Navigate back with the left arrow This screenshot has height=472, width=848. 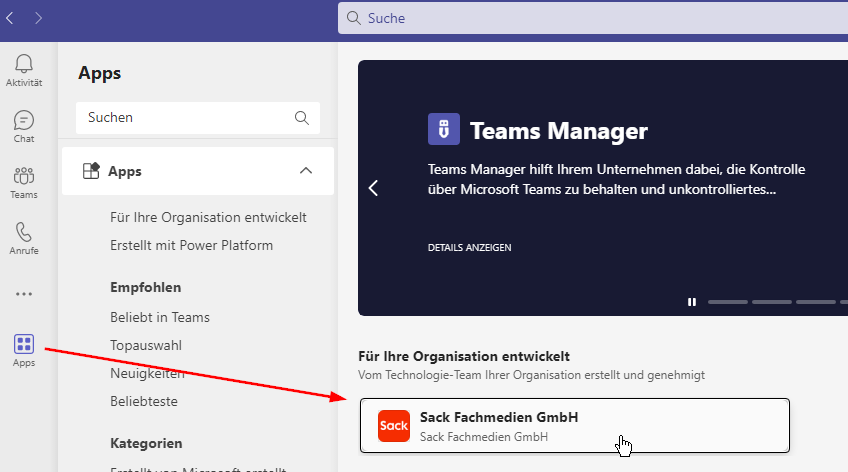[10, 18]
